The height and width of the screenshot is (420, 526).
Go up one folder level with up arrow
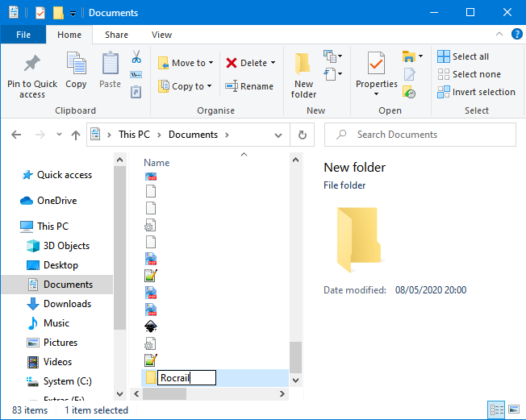76,135
